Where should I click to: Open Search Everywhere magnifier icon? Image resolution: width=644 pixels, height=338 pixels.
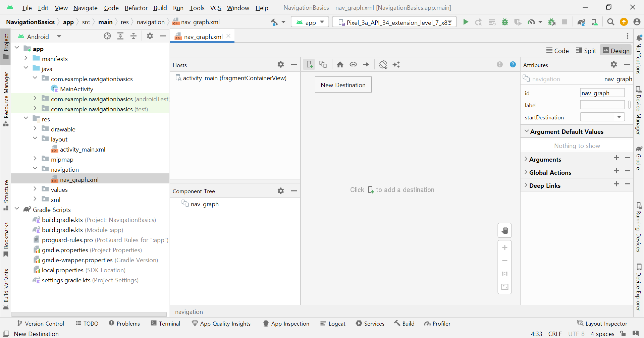tap(611, 22)
